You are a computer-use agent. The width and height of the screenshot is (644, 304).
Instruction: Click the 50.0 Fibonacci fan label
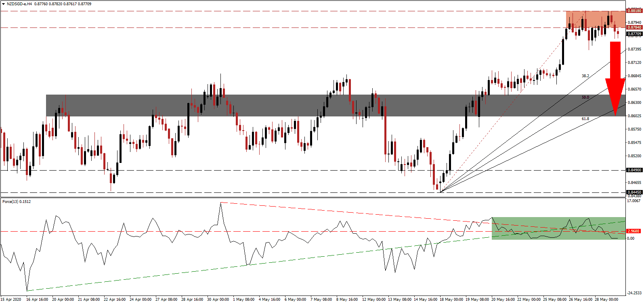pyautogui.click(x=585, y=97)
